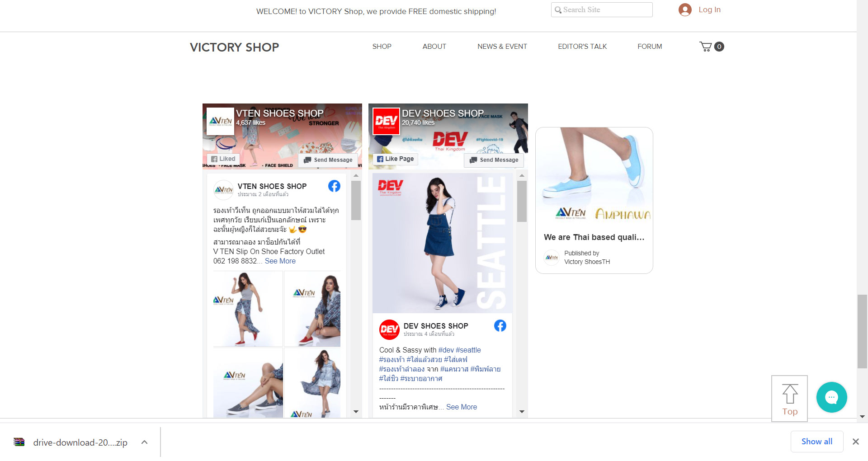The height and width of the screenshot is (461, 868).
Task: Open the Log In link
Action: pyautogui.click(x=709, y=10)
